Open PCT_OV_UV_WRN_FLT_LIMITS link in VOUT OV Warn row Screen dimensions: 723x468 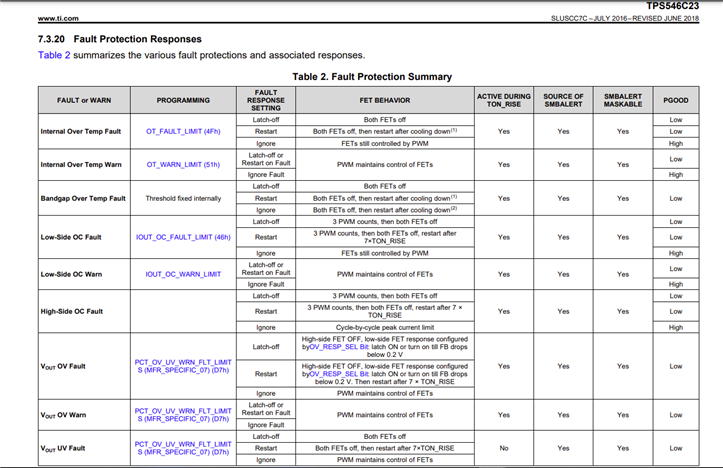pyautogui.click(x=183, y=415)
